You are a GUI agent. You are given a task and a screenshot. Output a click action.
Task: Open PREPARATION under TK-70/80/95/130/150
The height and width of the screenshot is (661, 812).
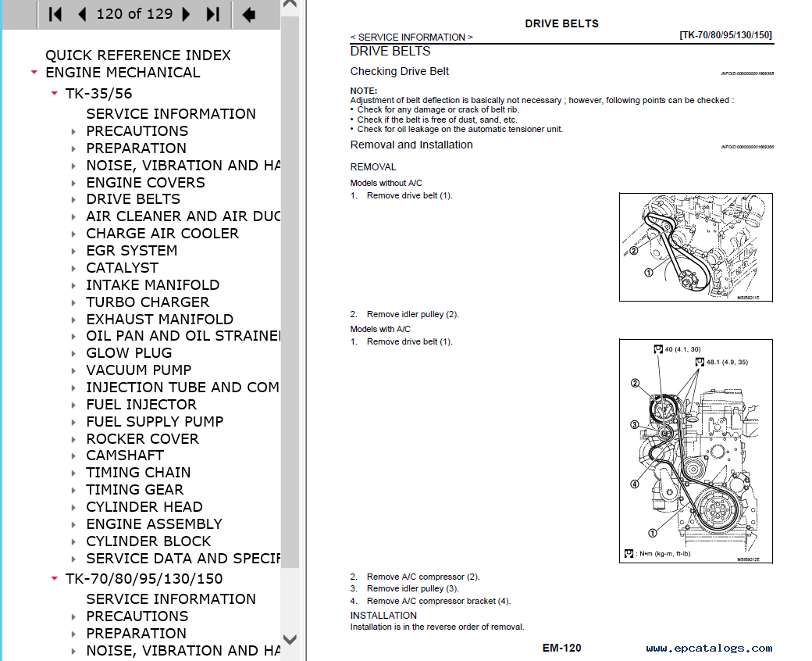pyautogui.click(x=136, y=634)
